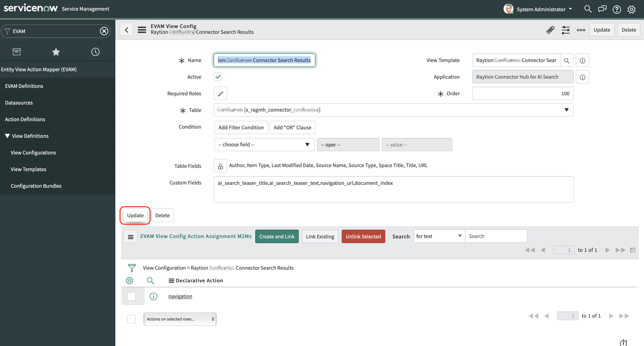This screenshot has height=346, width=644.
Task: Show View Template info via circle-i icon
Action: click(583, 60)
